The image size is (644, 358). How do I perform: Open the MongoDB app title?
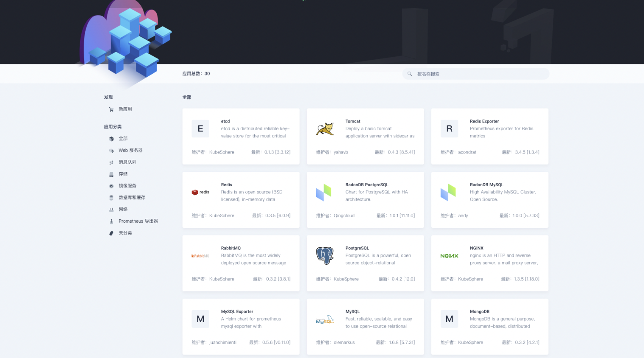480,312
